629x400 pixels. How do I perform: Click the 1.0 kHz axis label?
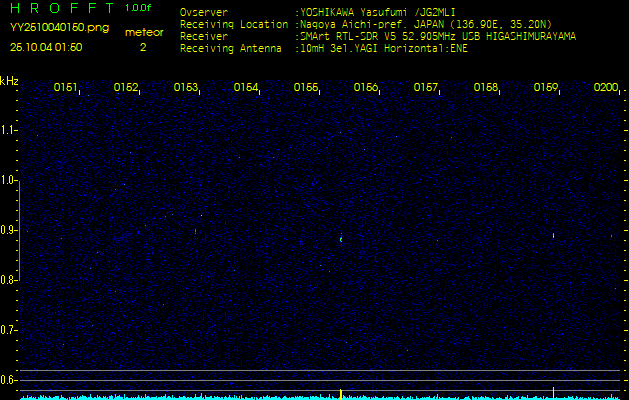tap(7, 180)
